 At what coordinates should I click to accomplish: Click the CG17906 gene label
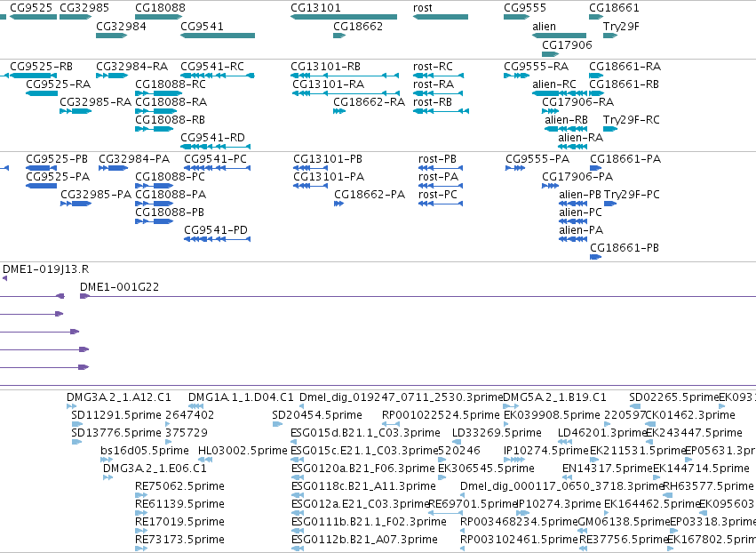click(x=567, y=44)
